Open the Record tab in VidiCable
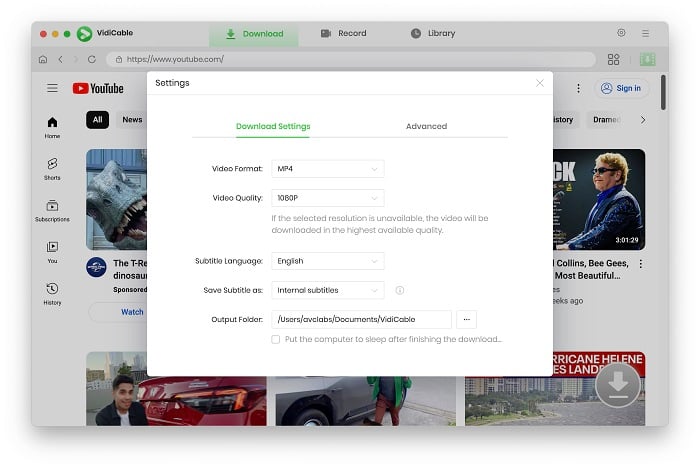 coord(343,33)
